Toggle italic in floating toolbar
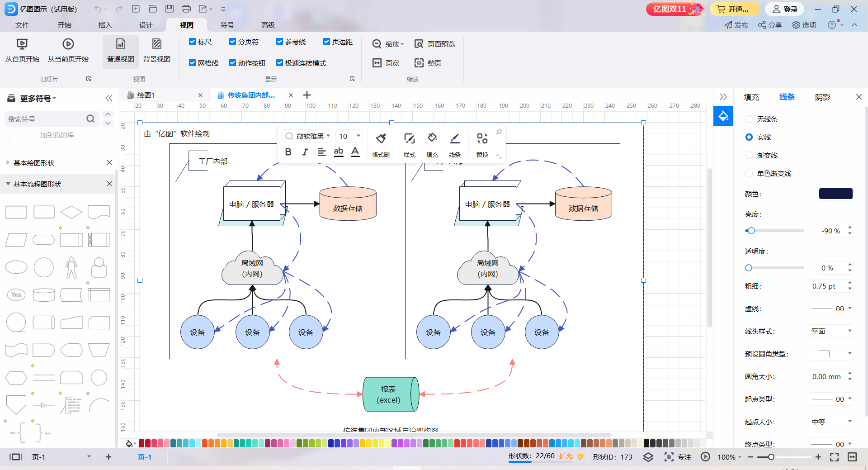The width and height of the screenshot is (868, 470). pos(305,152)
